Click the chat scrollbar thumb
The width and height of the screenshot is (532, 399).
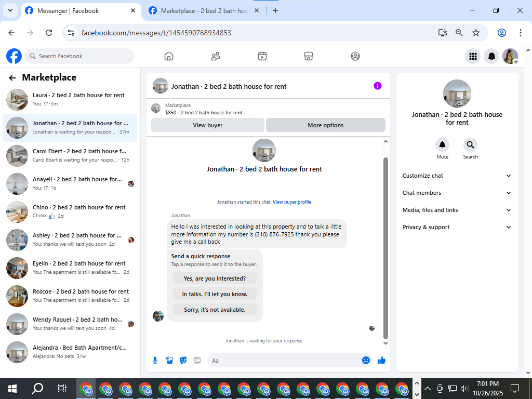pyautogui.click(x=385, y=248)
